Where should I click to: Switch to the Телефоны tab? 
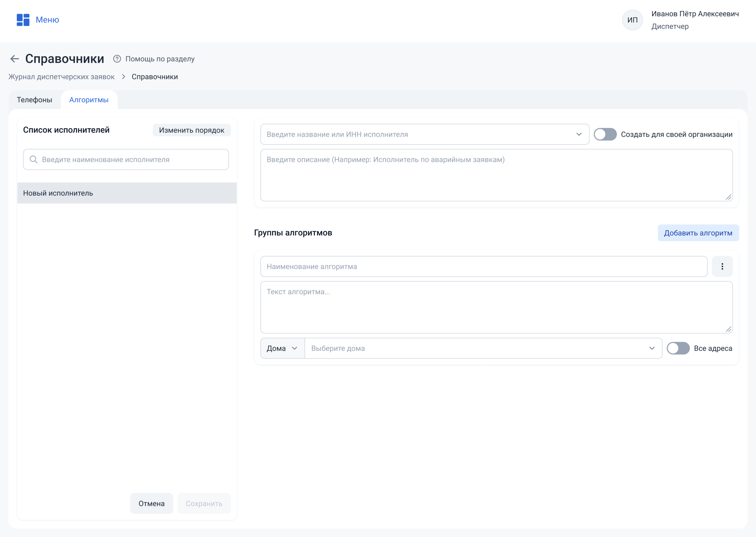(x=35, y=100)
